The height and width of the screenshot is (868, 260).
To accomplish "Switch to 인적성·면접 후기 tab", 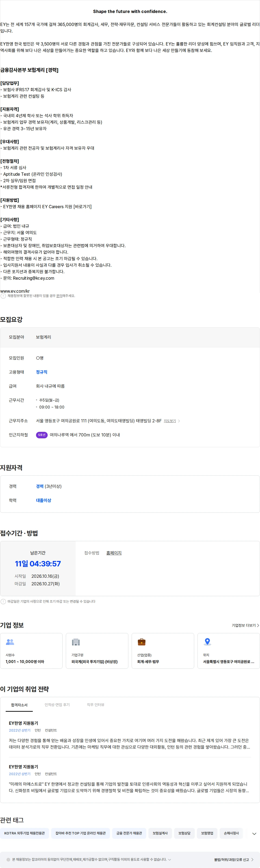I will (x=57, y=705).
